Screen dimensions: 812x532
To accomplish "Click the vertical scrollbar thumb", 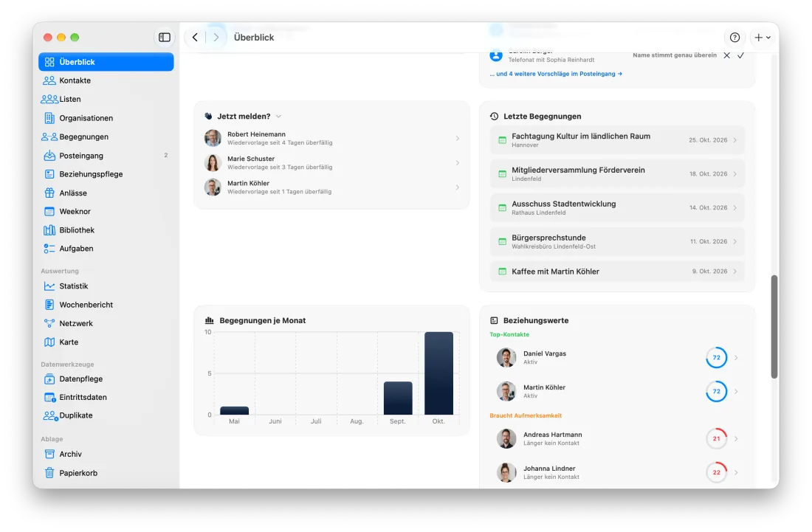I will point(774,327).
